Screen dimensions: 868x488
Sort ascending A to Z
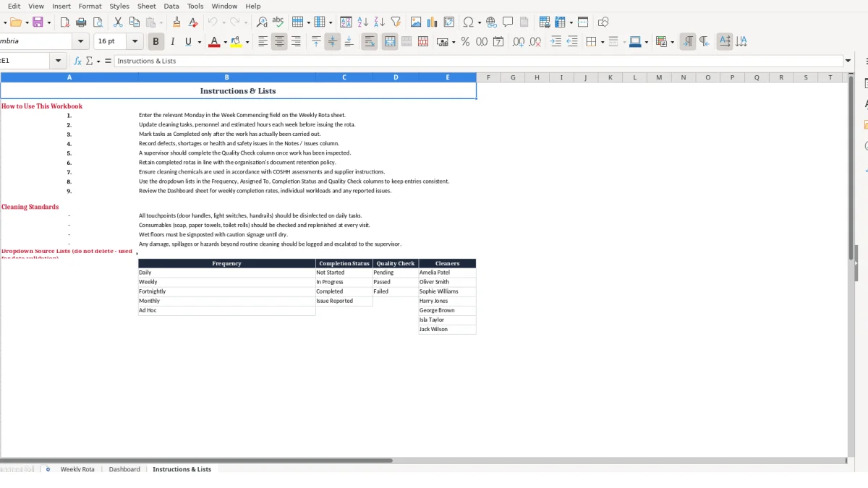(363, 22)
